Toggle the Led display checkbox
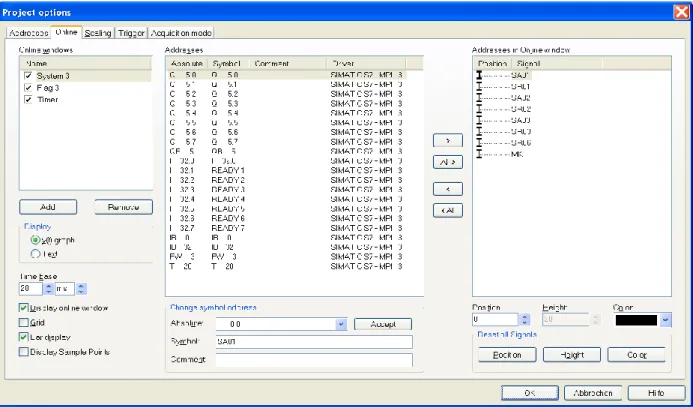The width and height of the screenshot is (693, 408). [23, 337]
